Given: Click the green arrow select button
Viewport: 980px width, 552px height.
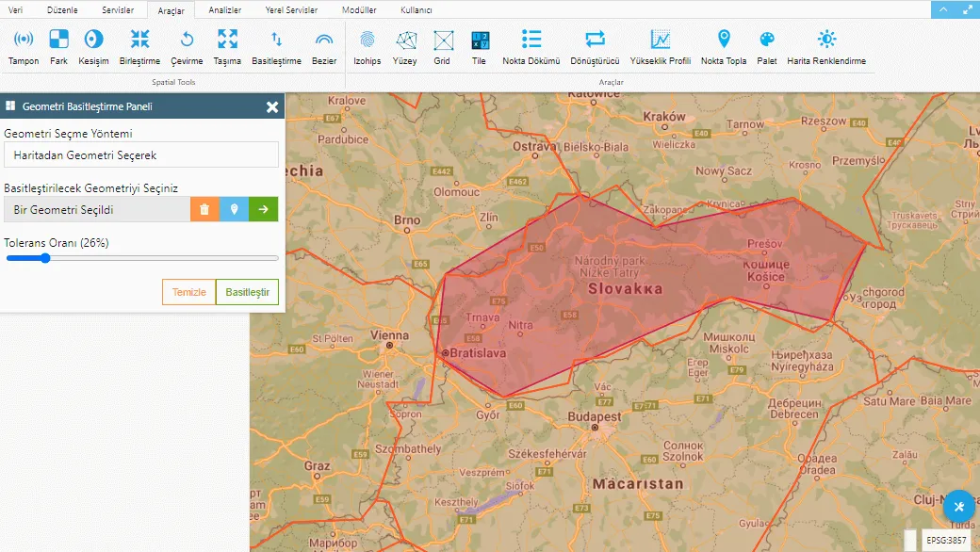Looking at the screenshot, I should point(263,210).
